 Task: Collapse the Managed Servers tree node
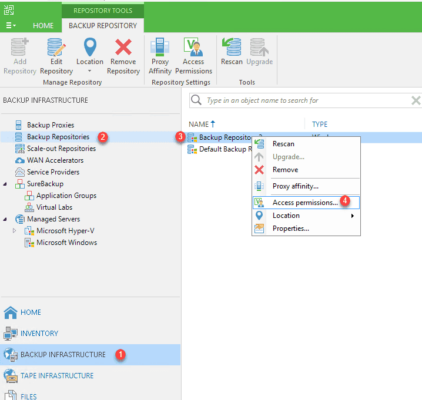[5, 219]
